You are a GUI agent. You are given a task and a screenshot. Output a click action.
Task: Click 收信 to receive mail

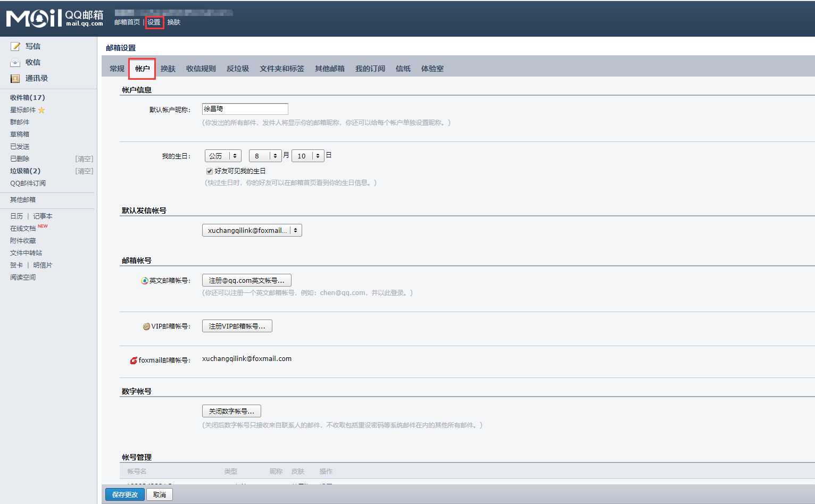33,62
